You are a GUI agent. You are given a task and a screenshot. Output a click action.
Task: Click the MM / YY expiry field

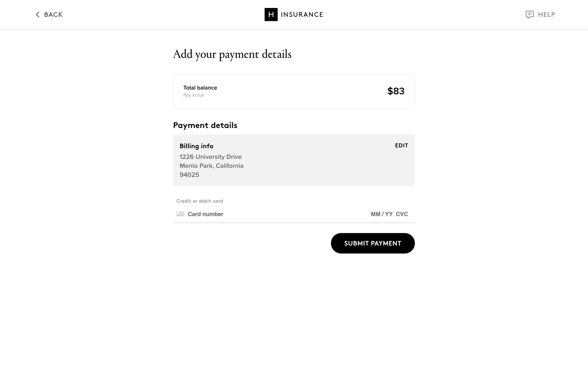382,214
